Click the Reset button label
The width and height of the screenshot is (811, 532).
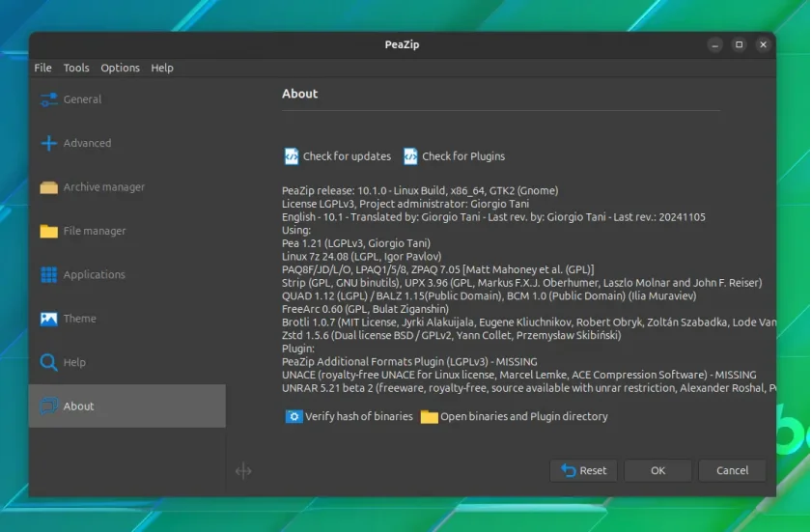coord(593,470)
